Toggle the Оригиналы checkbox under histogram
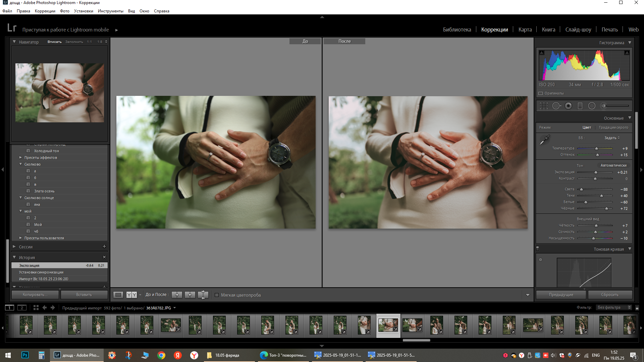This screenshot has width=644, height=362. (x=541, y=93)
